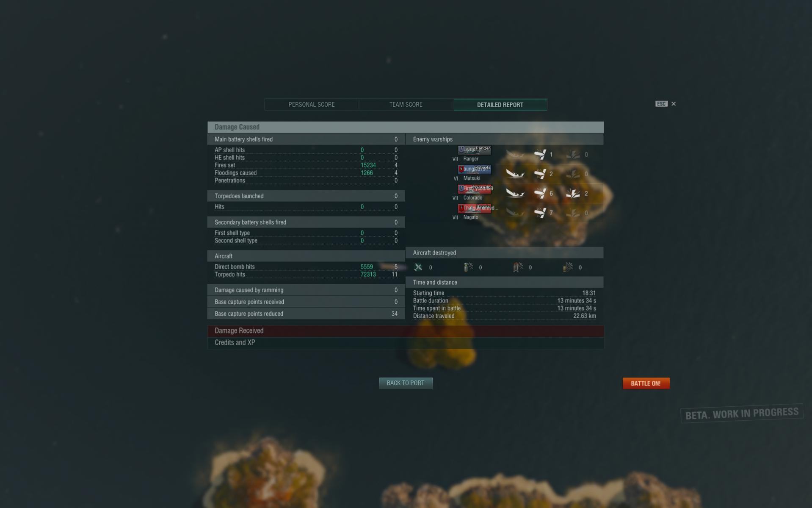812x508 pixels.
Task: Select the Nagato enemy ship thumbnail
Action: pyautogui.click(x=475, y=208)
